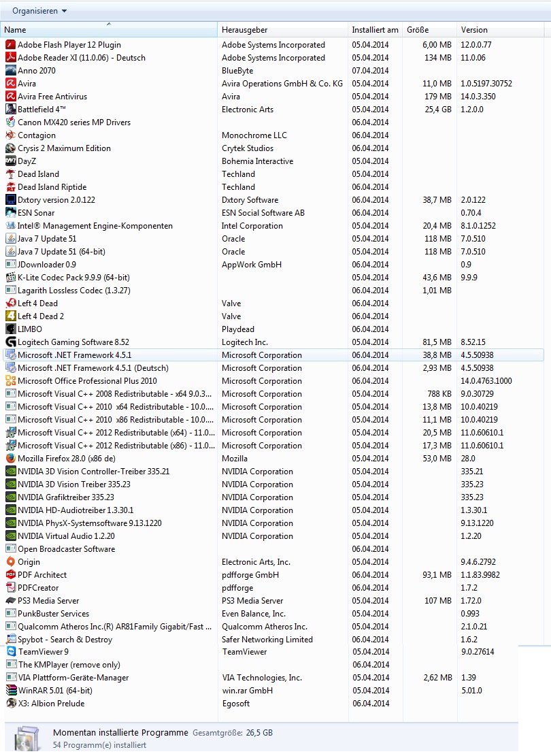Click the 14.0.4763.1000 version value
Viewport: 551px width, 756px height.
point(486,381)
